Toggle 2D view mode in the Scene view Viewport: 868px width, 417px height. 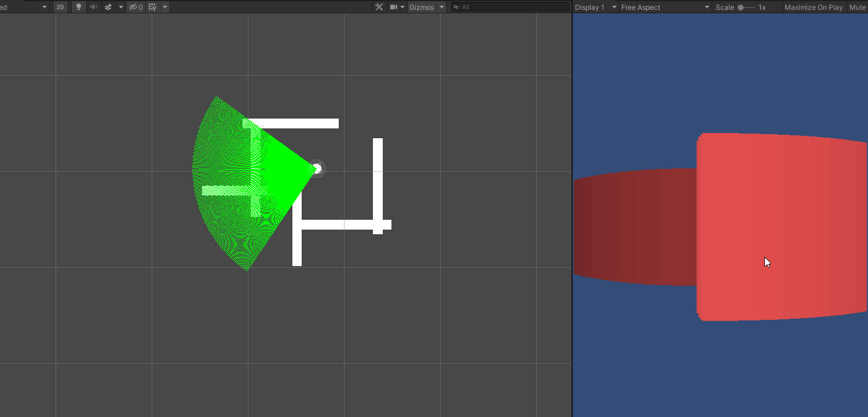(x=60, y=7)
